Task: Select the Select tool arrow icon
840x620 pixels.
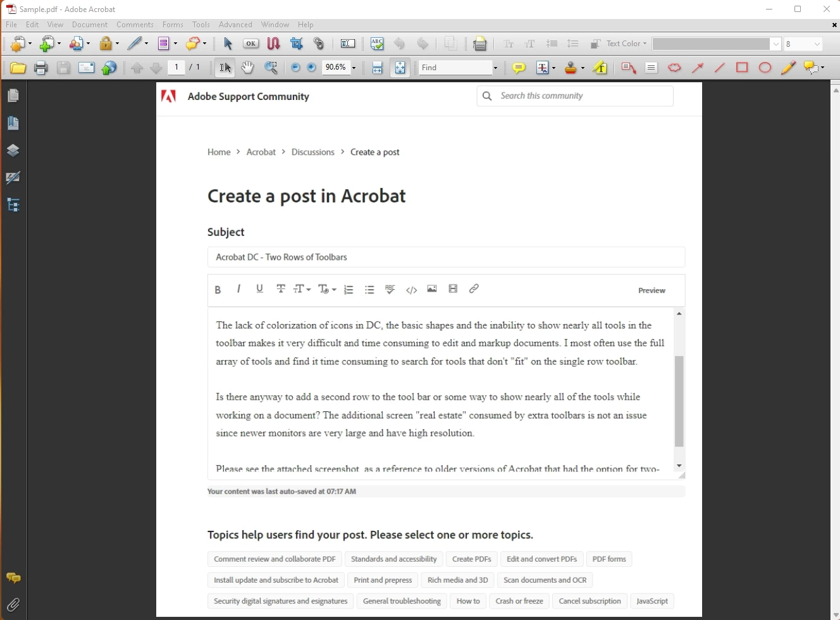Action: point(228,44)
